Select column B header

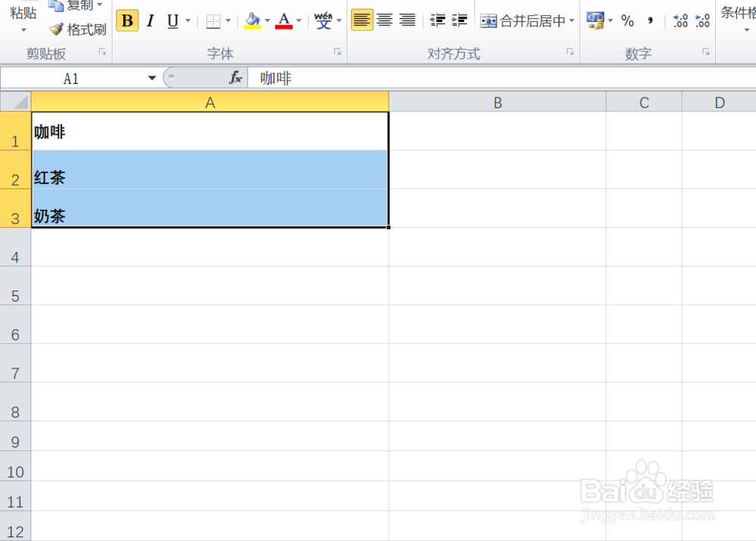497,102
